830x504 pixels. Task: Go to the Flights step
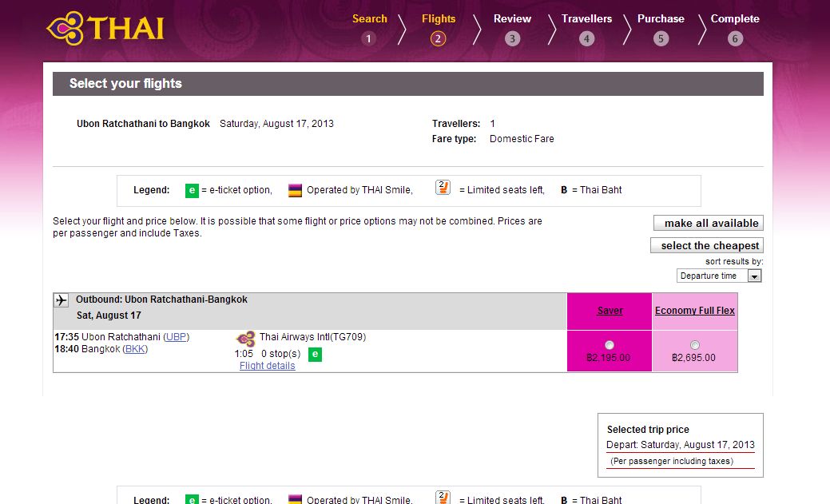[x=439, y=18]
